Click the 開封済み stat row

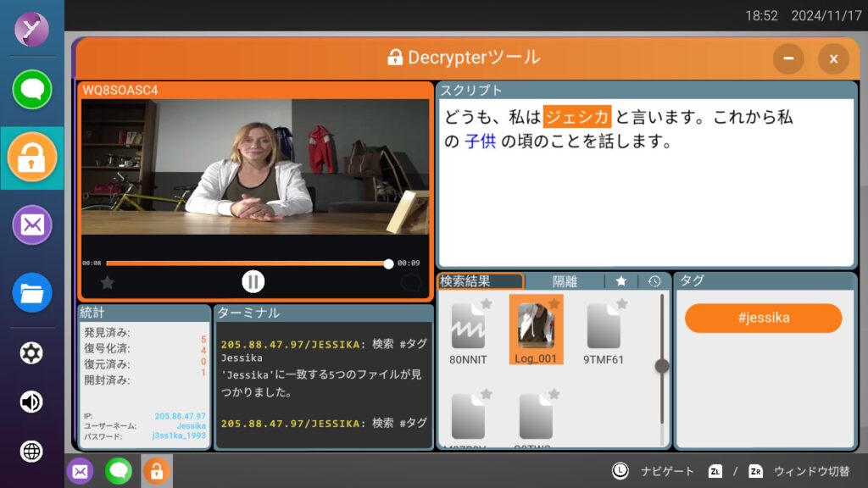[144, 380]
